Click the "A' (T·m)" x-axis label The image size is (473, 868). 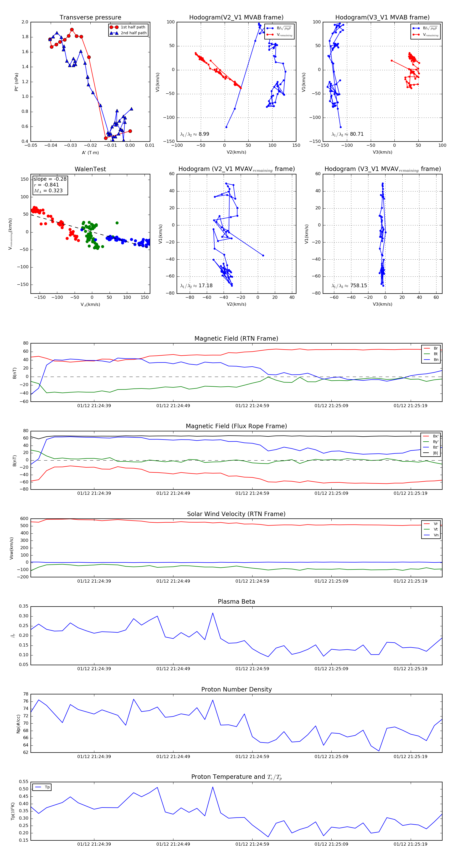[x=90, y=153]
